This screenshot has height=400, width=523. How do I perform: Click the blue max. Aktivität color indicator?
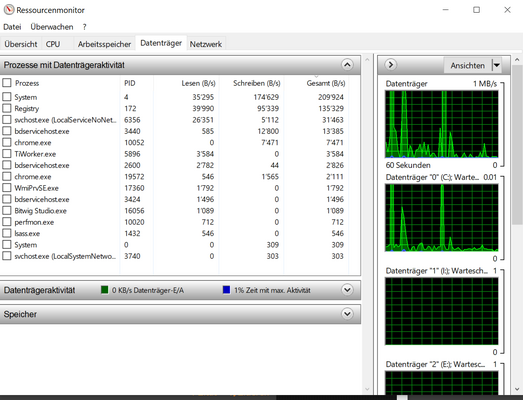[226, 290]
